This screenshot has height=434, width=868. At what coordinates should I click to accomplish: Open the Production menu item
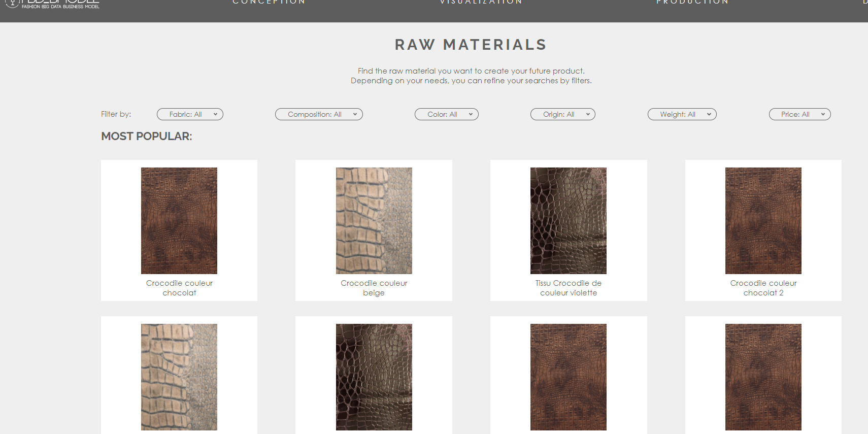coord(692,3)
